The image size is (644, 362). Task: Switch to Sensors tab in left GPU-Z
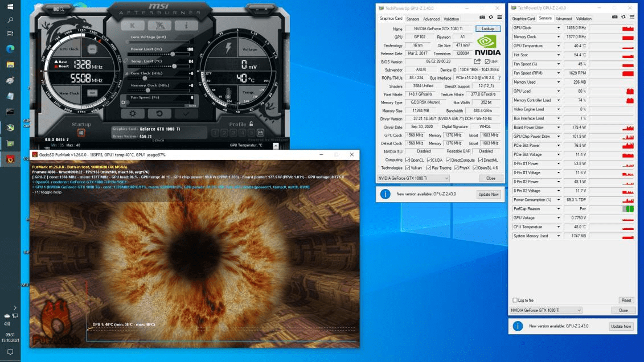[413, 19]
